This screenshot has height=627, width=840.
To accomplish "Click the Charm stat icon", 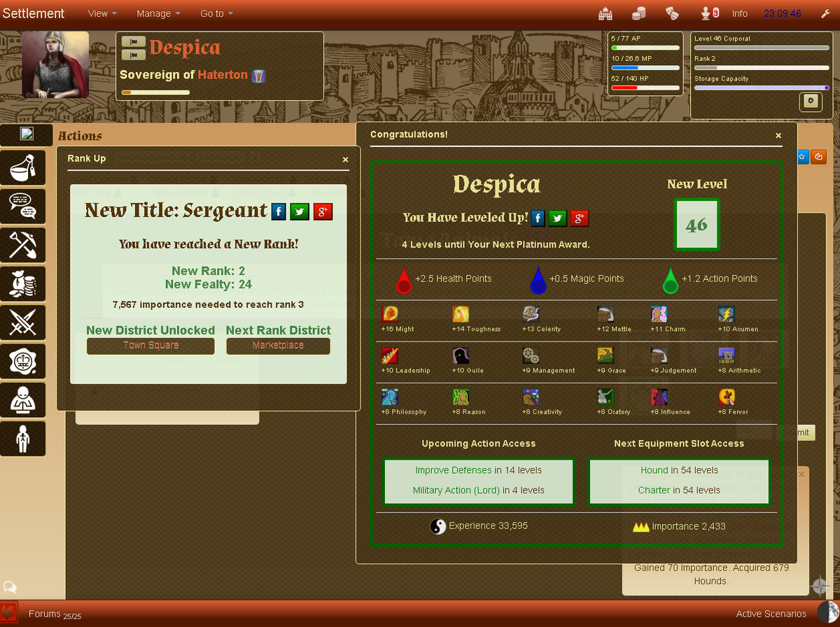I will click(659, 314).
